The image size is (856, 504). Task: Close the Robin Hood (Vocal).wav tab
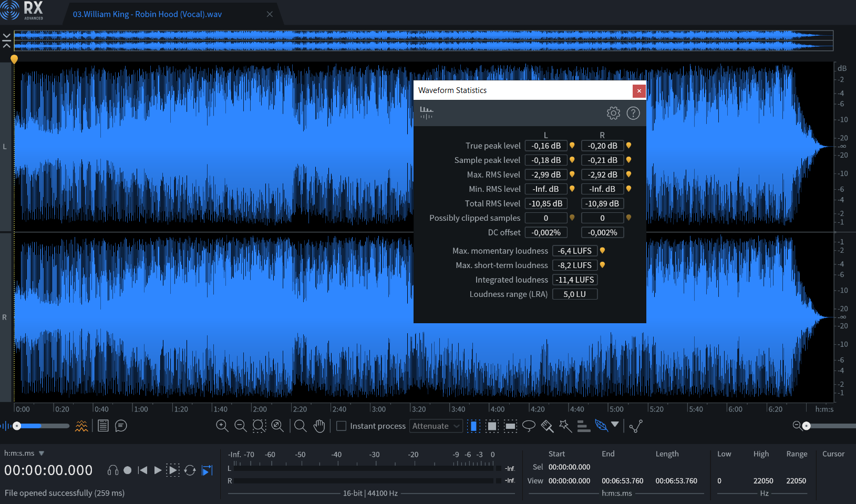tap(270, 14)
